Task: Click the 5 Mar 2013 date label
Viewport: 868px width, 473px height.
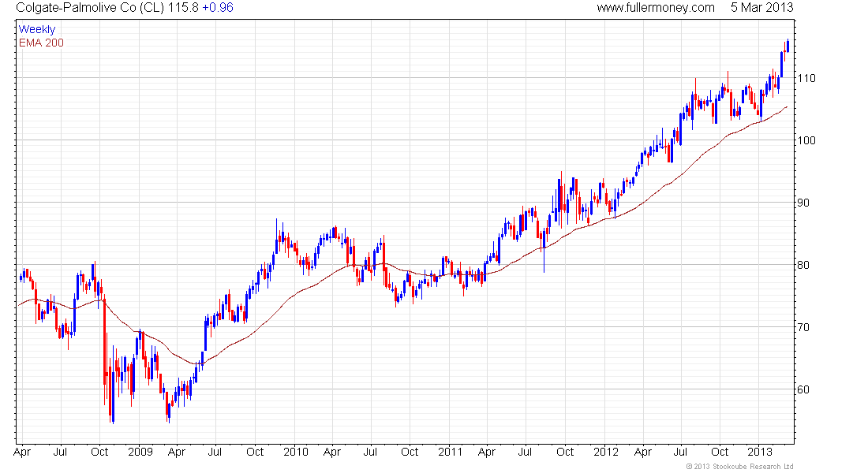Action: click(x=761, y=8)
